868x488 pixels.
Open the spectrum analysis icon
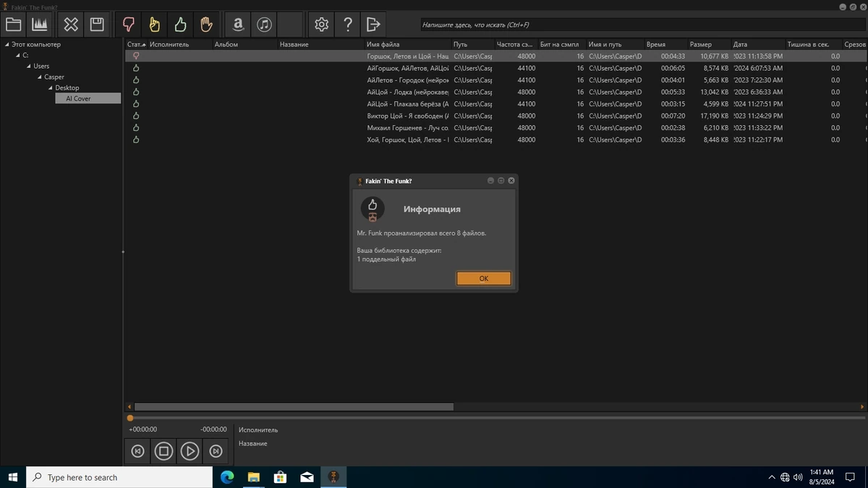point(40,25)
